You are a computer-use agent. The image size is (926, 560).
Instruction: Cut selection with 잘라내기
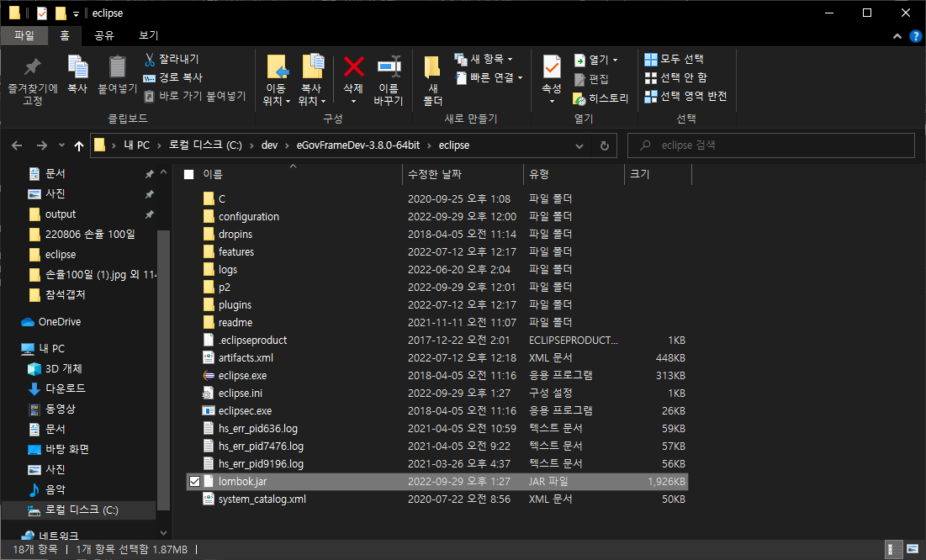(x=172, y=59)
